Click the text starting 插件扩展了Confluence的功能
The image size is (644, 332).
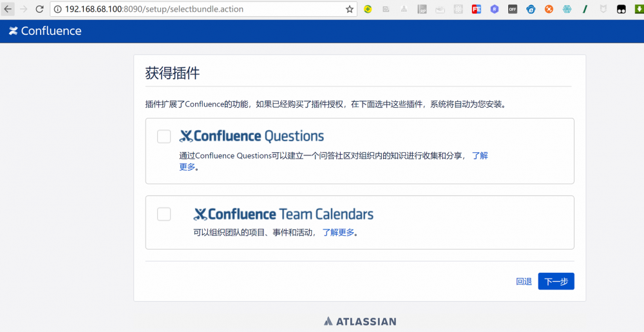click(327, 104)
